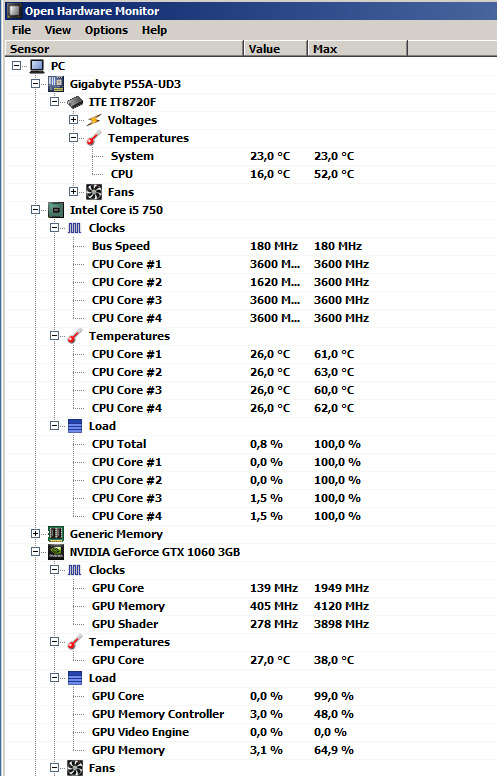Click the Voltages lightning bolt icon

point(94,120)
